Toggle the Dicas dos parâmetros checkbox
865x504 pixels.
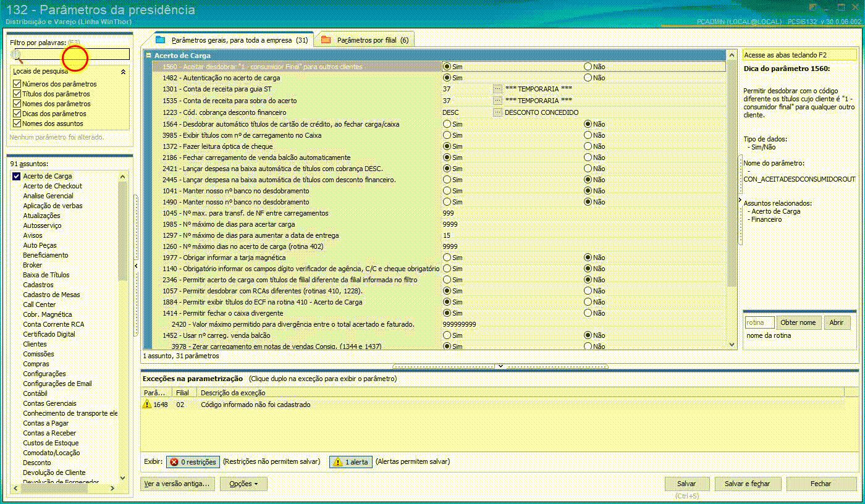tap(17, 114)
